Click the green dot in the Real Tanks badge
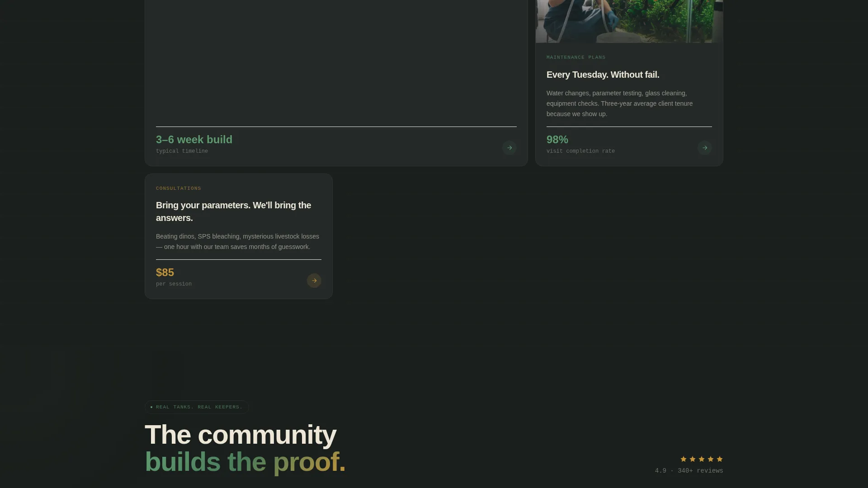Screen dimensions: 868x488 (x=151, y=407)
